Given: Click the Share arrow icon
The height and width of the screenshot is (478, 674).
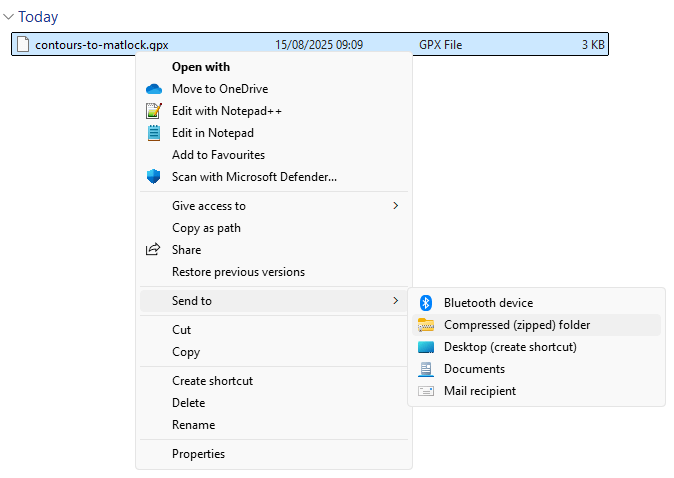Looking at the screenshot, I should [153, 249].
